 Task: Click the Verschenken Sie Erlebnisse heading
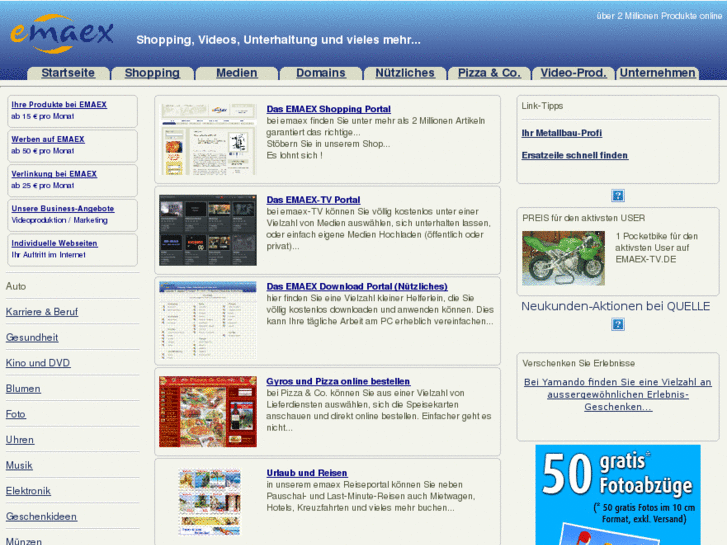(579, 363)
